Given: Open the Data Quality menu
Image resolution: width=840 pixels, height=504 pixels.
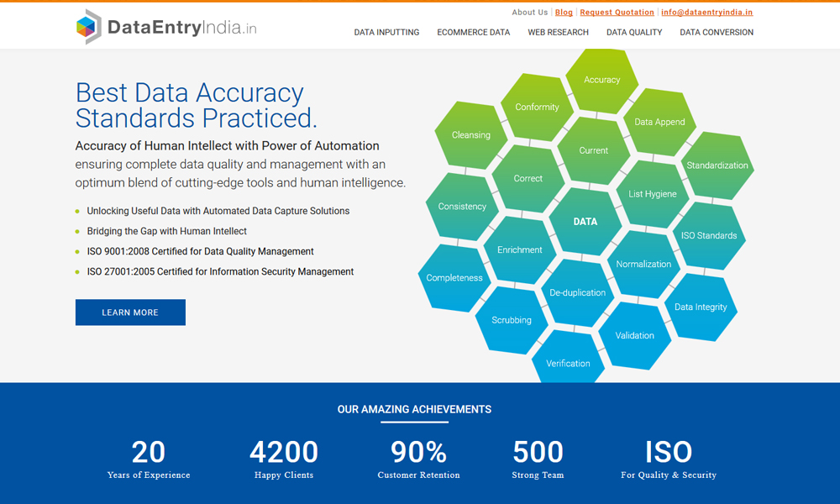Looking at the screenshot, I should click(634, 33).
